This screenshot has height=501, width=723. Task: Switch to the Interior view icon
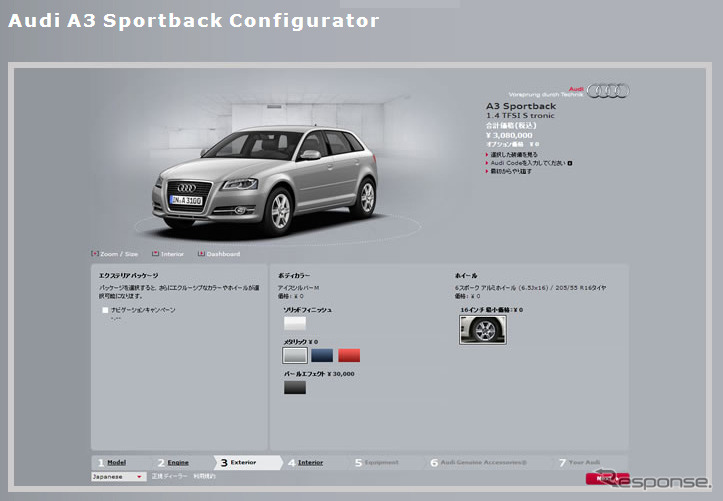(x=155, y=254)
